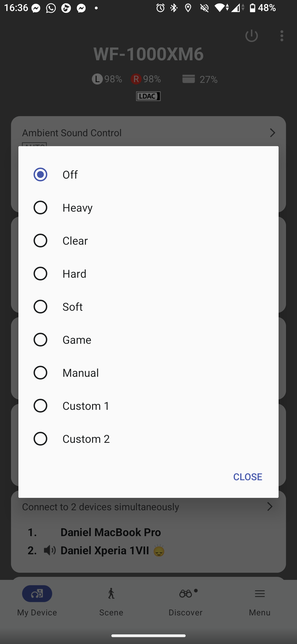
Task: Tap the charging case battery icon
Action: pyautogui.click(x=189, y=79)
